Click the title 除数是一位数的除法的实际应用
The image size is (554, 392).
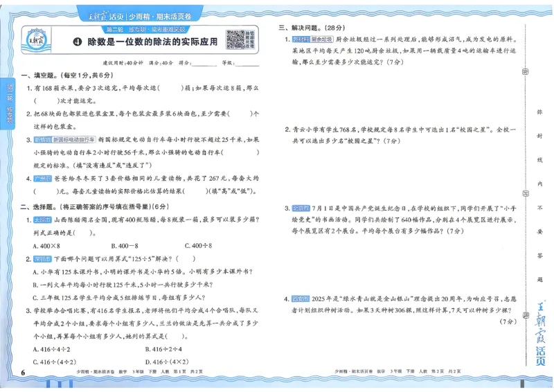click(x=152, y=42)
